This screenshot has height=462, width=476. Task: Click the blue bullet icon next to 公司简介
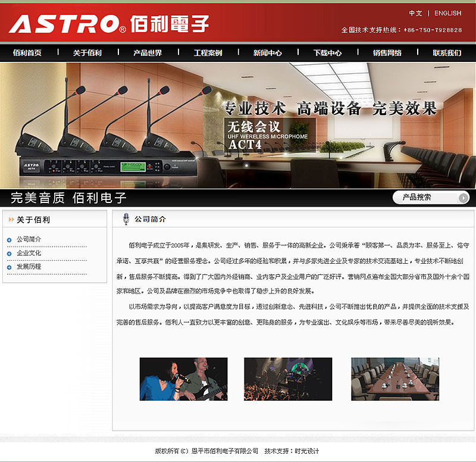9,240
